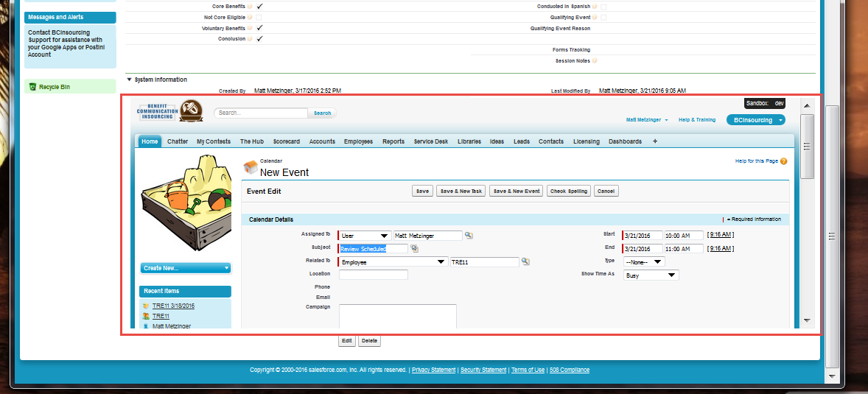Click the help icon beside Core Benefits
Image resolution: width=868 pixels, height=394 pixels.
(x=250, y=7)
